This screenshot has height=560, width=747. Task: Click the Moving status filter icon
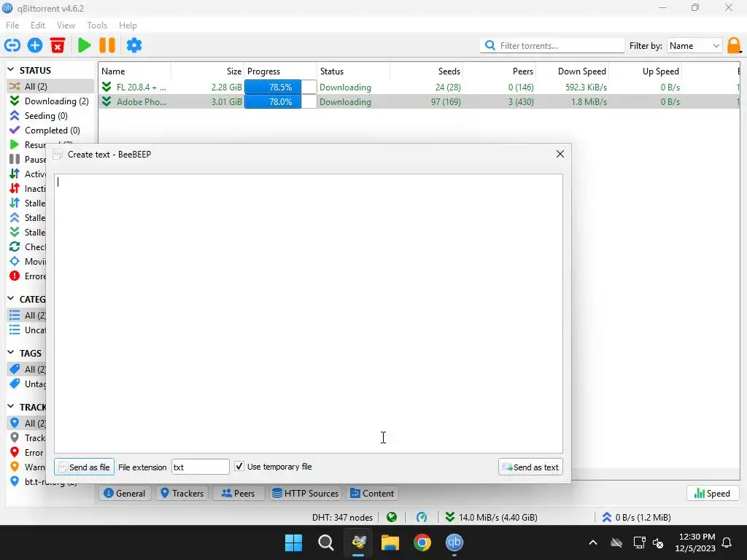[x=15, y=262]
